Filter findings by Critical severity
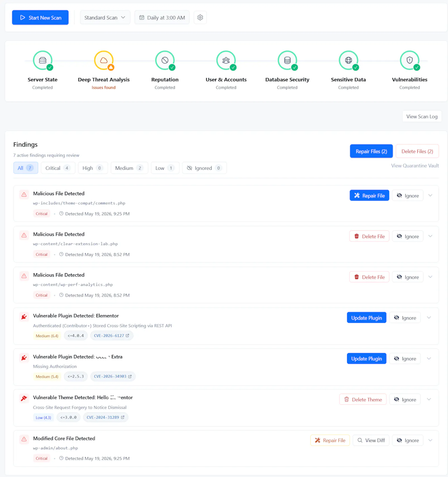448x477 pixels. point(58,168)
